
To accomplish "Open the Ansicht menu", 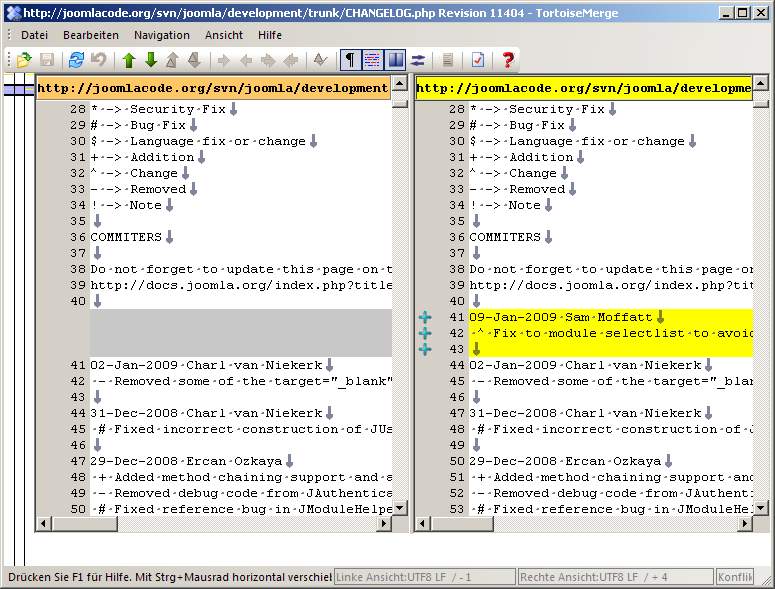I will 224,35.
